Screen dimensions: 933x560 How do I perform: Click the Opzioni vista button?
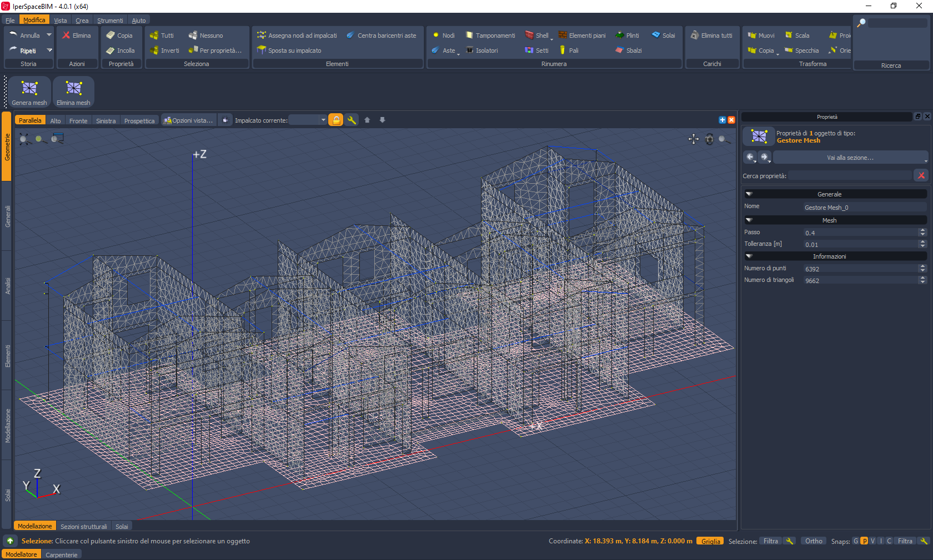pos(188,120)
